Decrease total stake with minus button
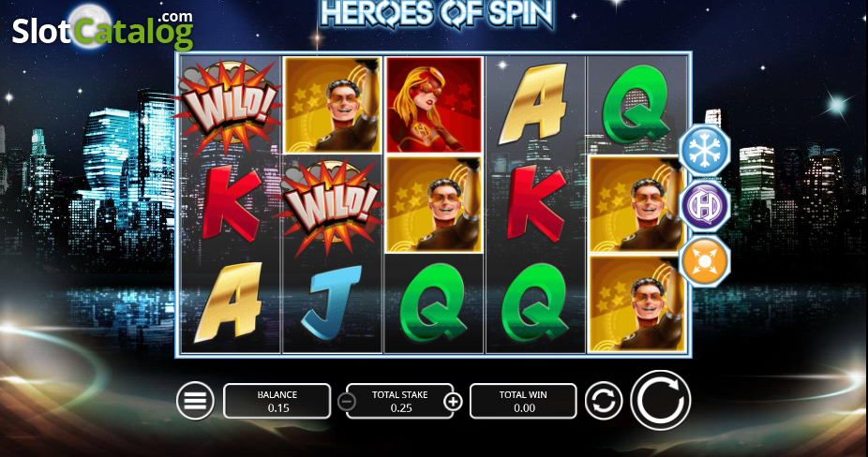The width and height of the screenshot is (868, 457). click(347, 401)
